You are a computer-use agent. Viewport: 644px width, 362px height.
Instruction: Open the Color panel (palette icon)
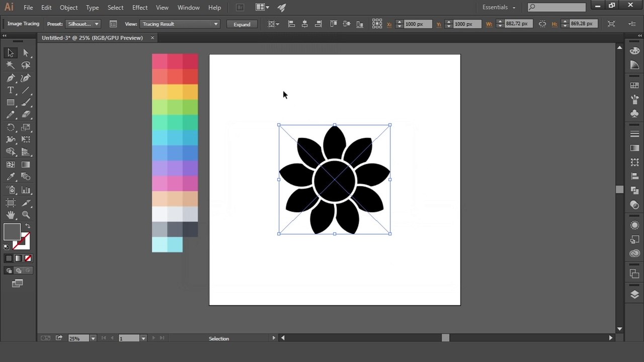point(634,51)
